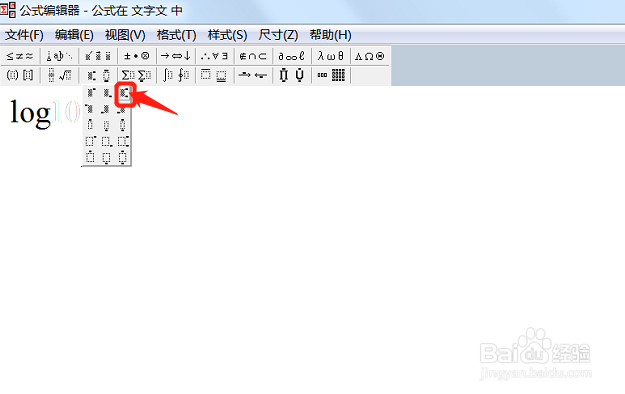
Task: Insert the left-side superscript template
Action: tap(90, 109)
